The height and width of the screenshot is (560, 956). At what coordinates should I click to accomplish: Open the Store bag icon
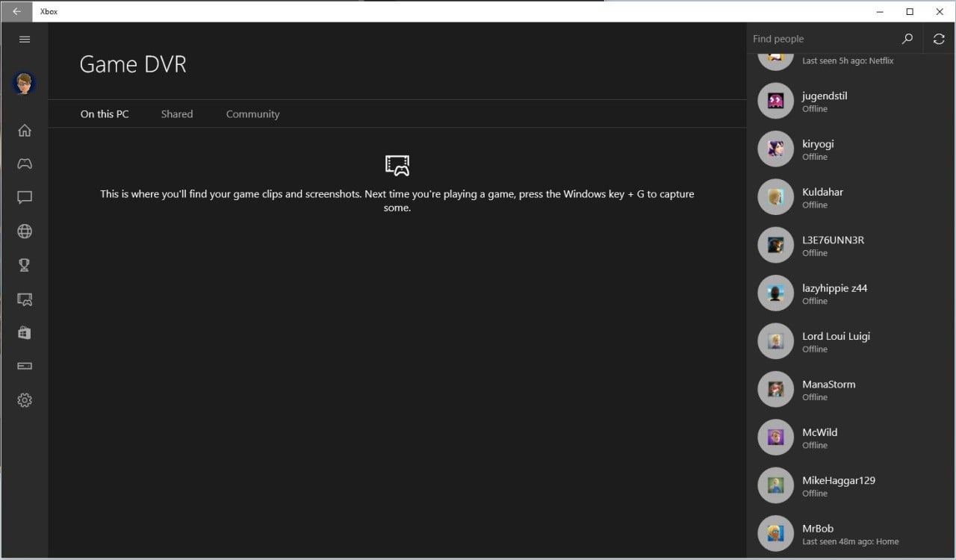[x=25, y=333]
